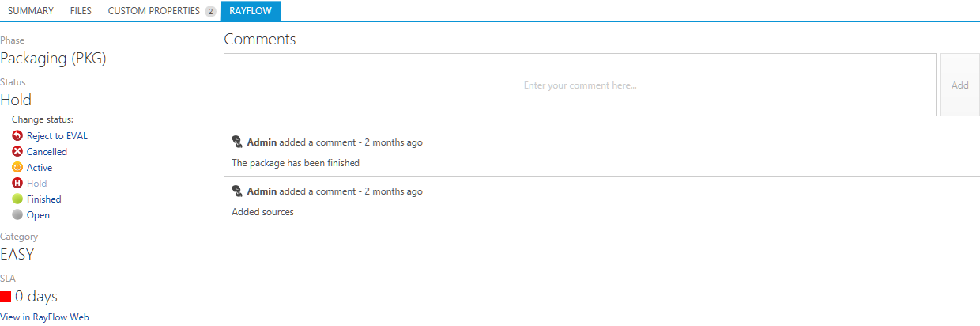Screen dimensions: 980x326
Task: Click the orange Active status icon
Action: click(x=17, y=168)
